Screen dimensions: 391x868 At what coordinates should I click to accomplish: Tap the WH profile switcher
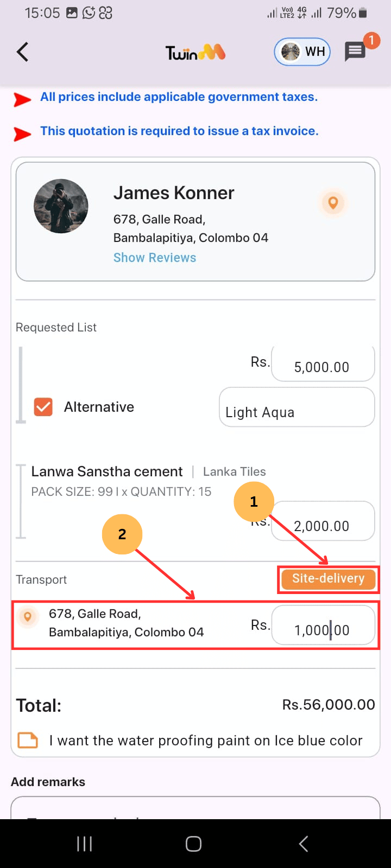tap(302, 52)
